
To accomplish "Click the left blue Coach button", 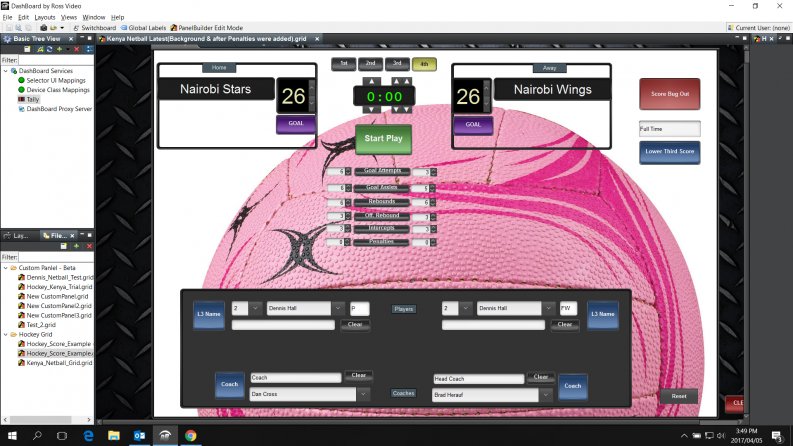I will click(230, 385).
